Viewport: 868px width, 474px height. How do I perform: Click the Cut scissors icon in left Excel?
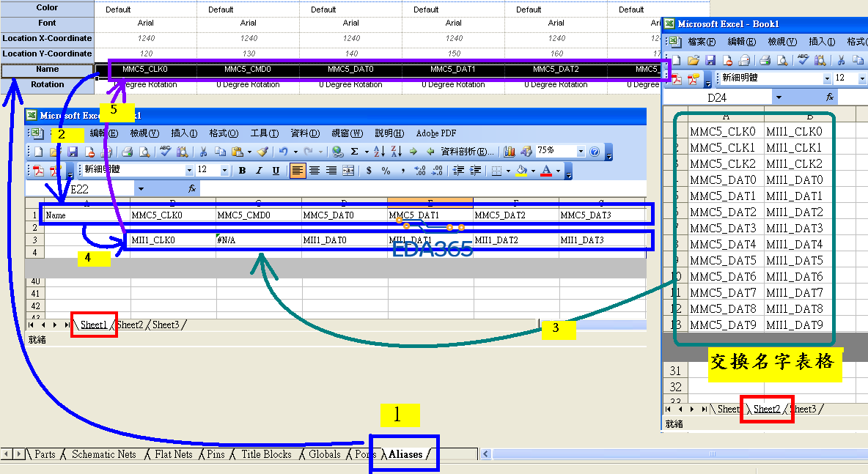coord(203,152)
